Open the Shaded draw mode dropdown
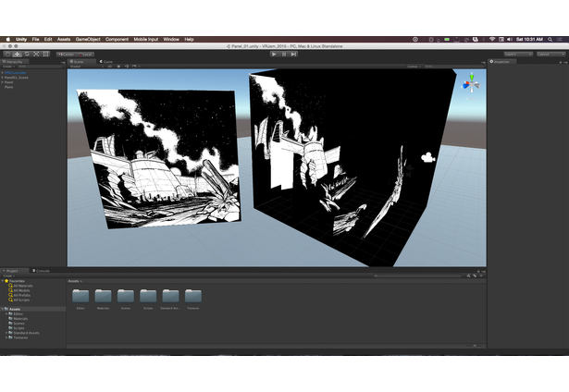The width and height of the screenshot is (569, 392). pos(86,67)
